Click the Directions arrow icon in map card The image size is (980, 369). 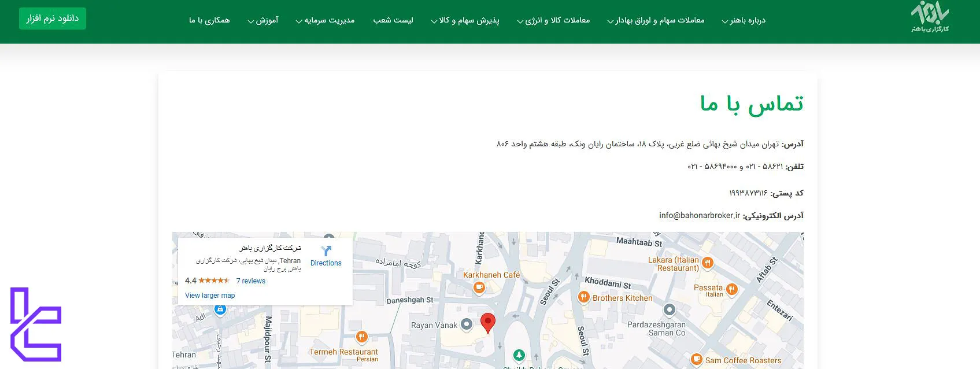[x=326, y=250]
